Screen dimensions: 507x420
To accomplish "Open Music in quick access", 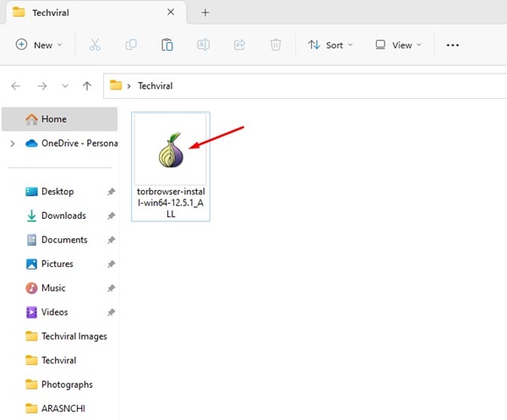I will [46, 288].
